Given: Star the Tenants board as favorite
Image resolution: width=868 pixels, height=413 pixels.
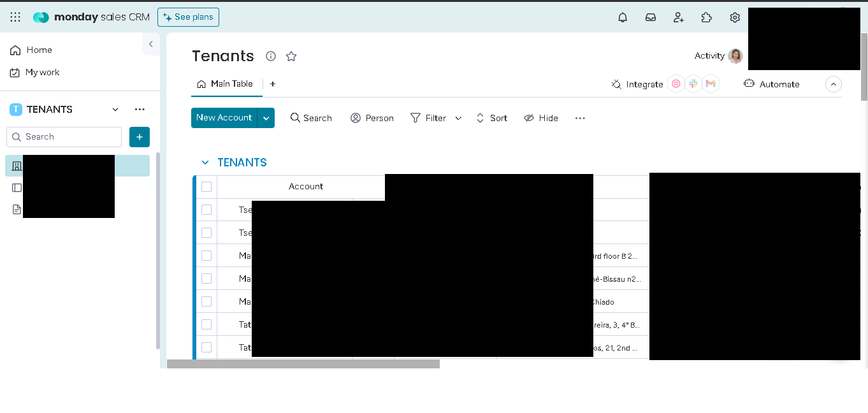Looking at the screenshot, I should coord(291,56).
